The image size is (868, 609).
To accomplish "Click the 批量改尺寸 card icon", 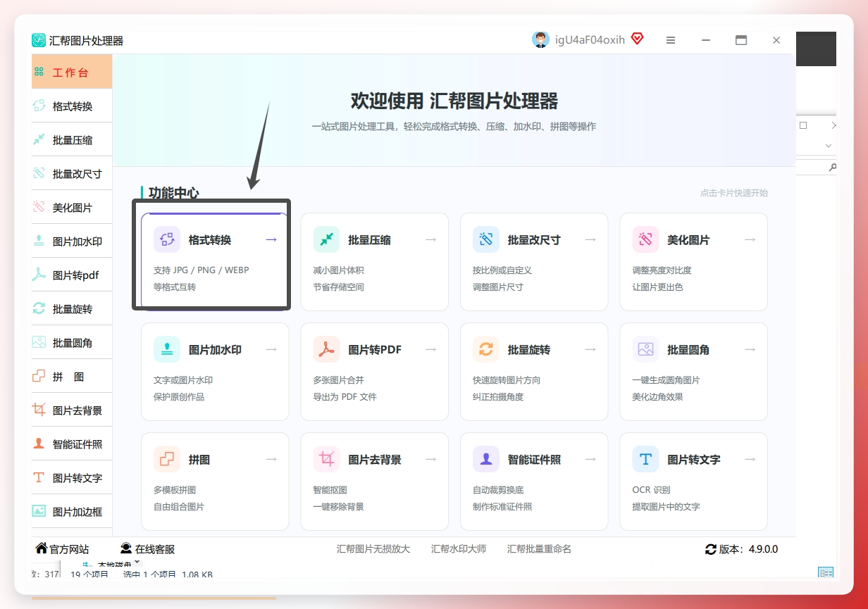I will 486,239.
